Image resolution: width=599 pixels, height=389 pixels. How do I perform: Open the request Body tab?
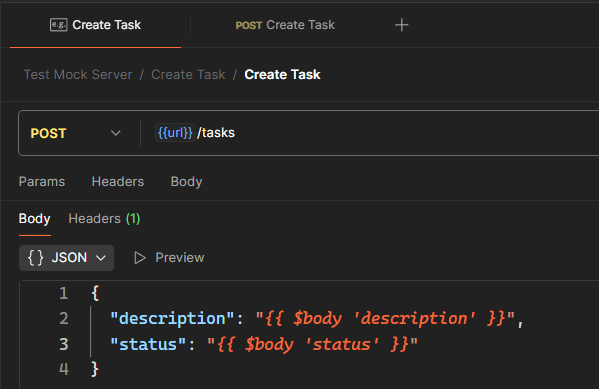click(186, 182)
